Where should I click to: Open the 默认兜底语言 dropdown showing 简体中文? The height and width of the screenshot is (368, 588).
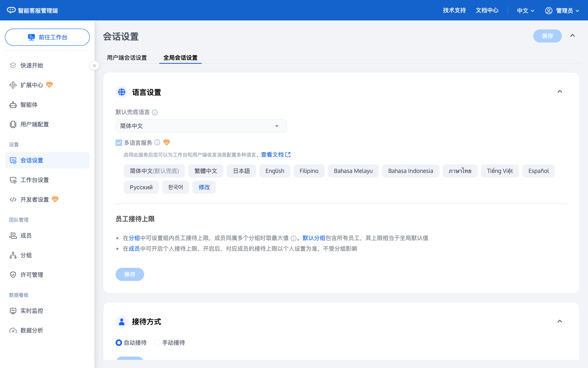click(x=201, y=126)
